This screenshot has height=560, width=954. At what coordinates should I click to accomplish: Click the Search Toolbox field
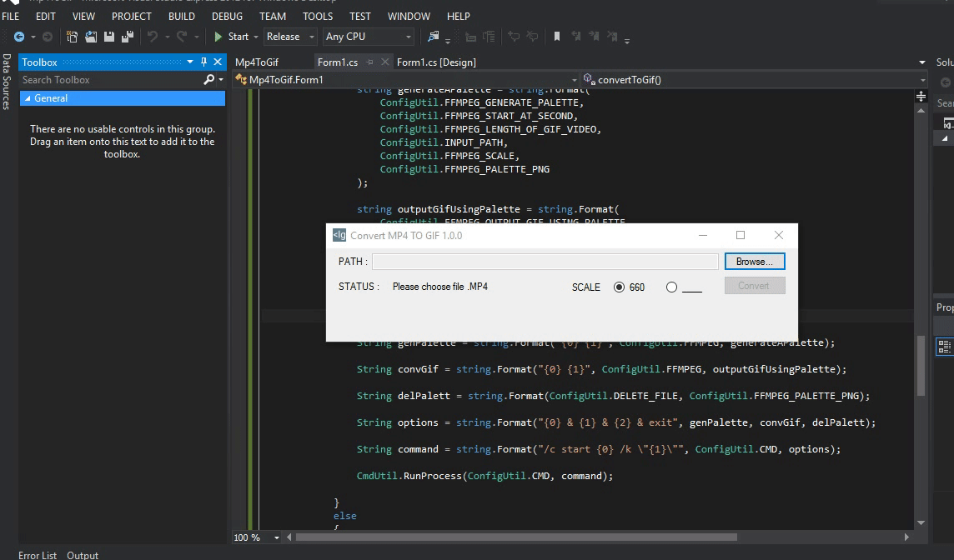(112, 80)
